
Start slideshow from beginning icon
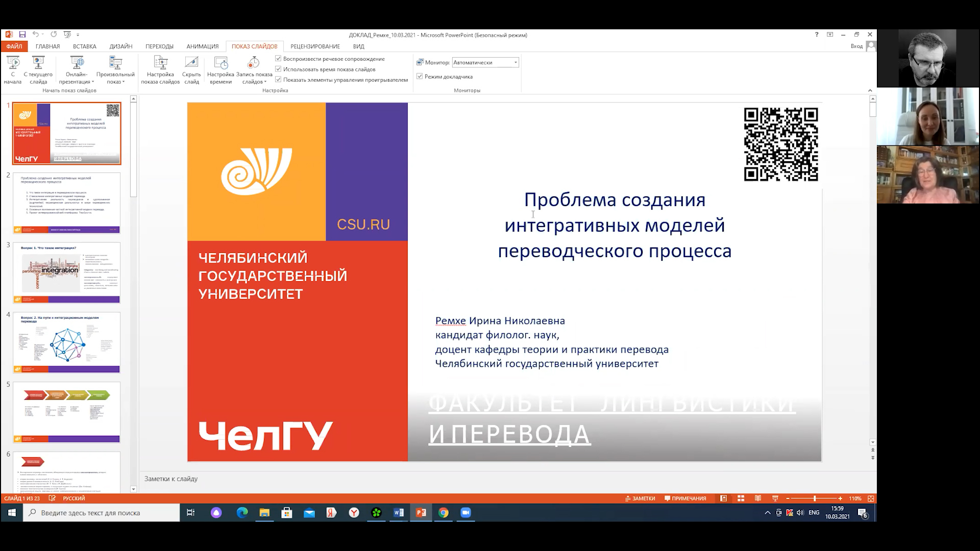click(x=13, y=63)
